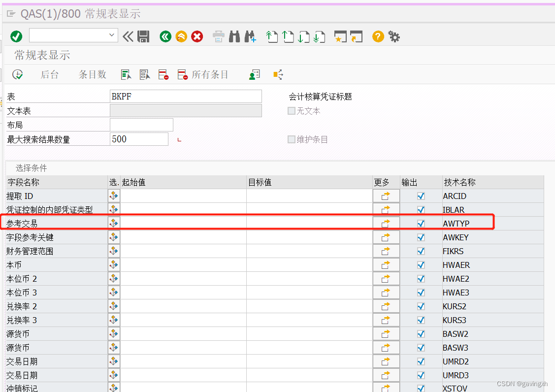Uncheck the output checkbox for ARCID row
This screenshot has height=392, width=555.
point(420,196)
